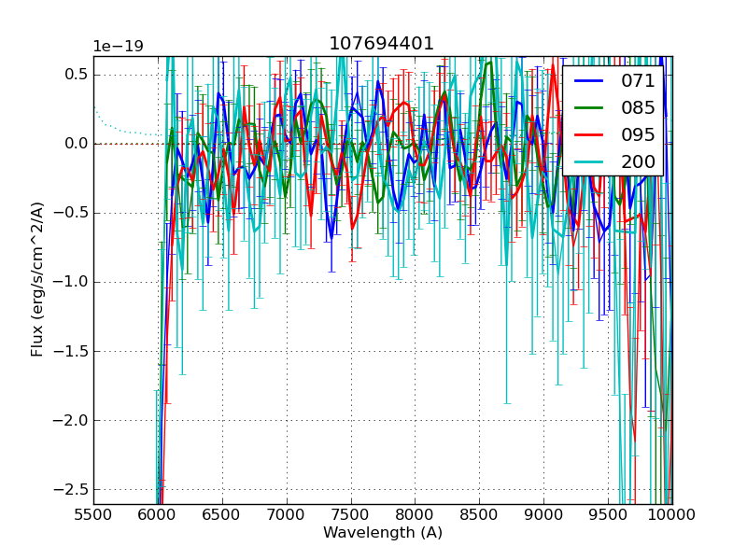Click the plot title 107694401
Viewport: 747px width, 560px height.
[x=382, y=44]
